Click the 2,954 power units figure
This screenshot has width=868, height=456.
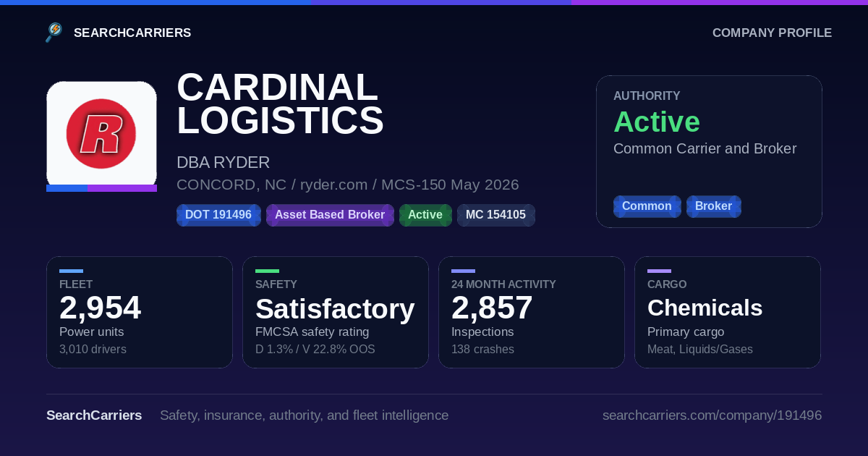(100, 308)
